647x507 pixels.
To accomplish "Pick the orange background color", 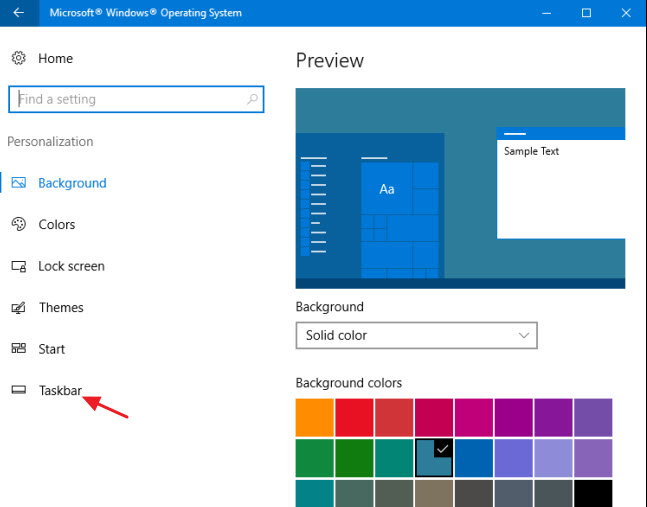I will tap(315, 417).
